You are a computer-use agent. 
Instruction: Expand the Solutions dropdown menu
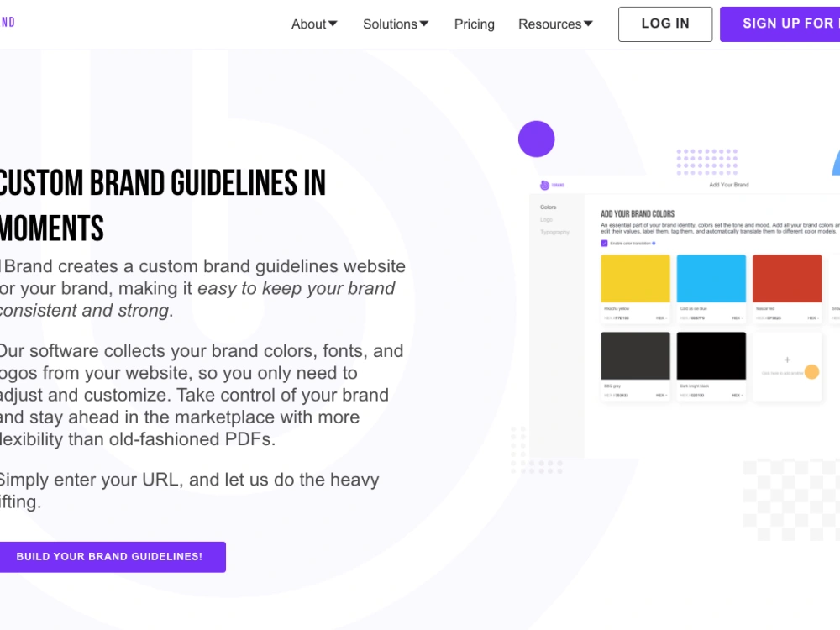tap(396, 24)
